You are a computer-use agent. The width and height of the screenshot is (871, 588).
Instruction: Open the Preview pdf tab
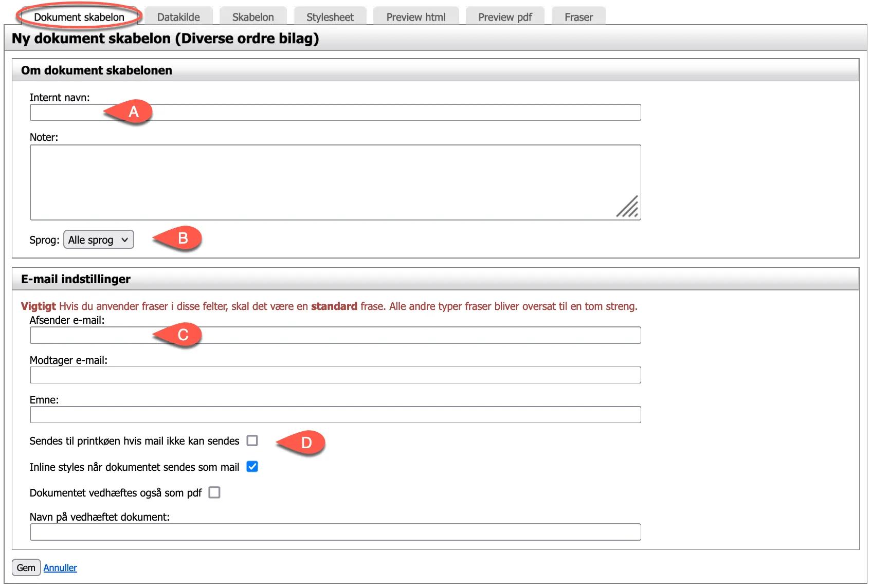pyautogui.click(x=504, y=17)
